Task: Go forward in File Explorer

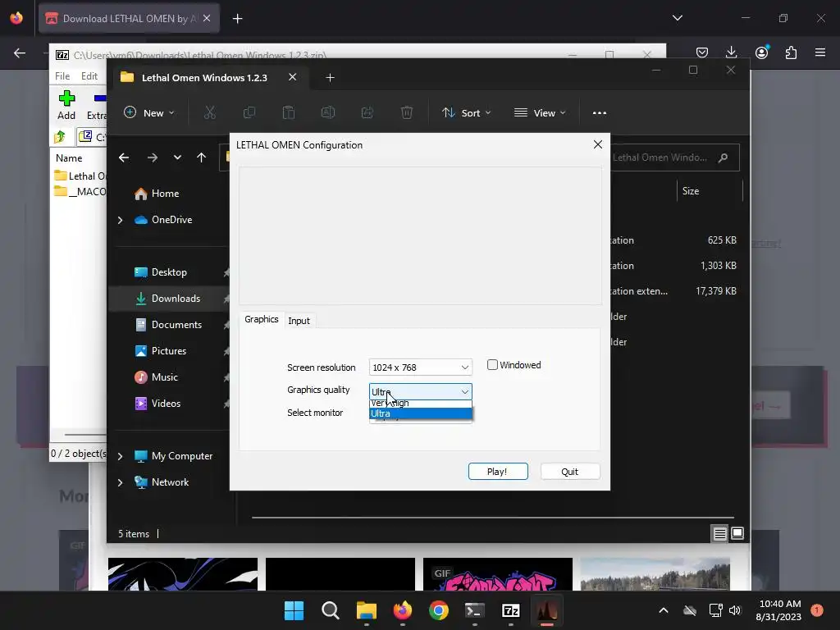Action: (x=152, y=157)
